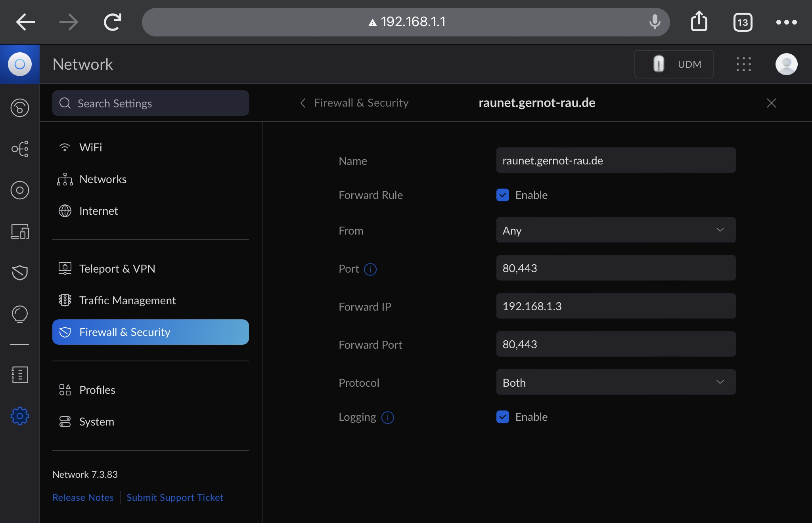Toggle the Logging Enable checkbox
Viewport: 812px width, 523px height.
coord(503,417)
